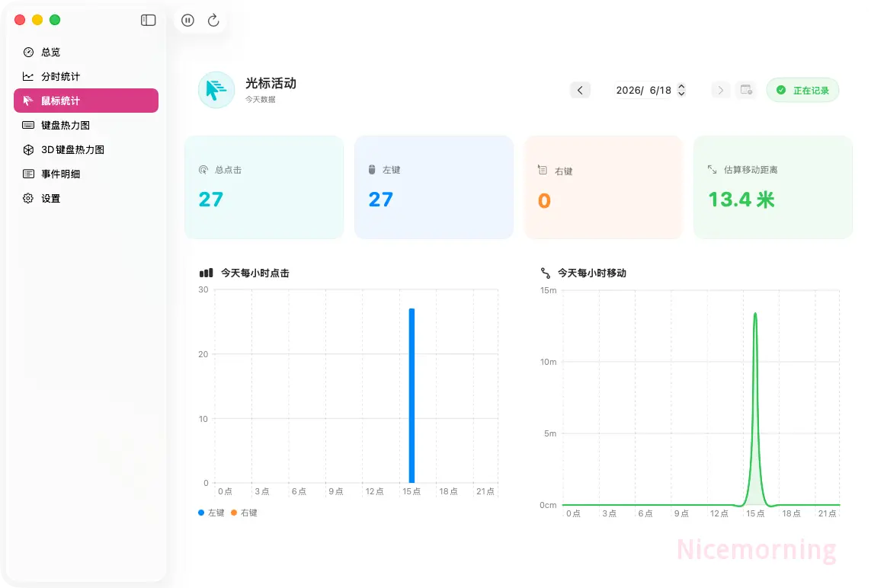Click the 总览 gauge icon

click(x=28, y=53)
